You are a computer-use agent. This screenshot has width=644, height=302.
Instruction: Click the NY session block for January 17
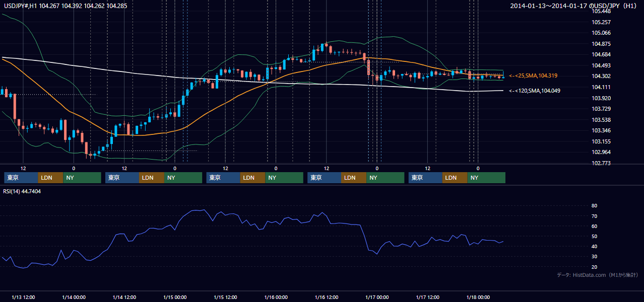tap(486, 178)
